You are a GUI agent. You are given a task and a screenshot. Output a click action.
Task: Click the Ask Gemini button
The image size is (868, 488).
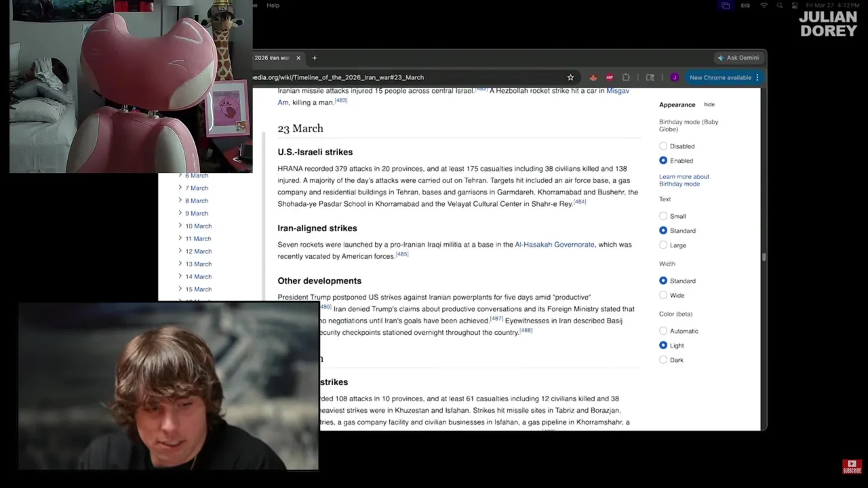pyautogui.click(x=738, y=58)
